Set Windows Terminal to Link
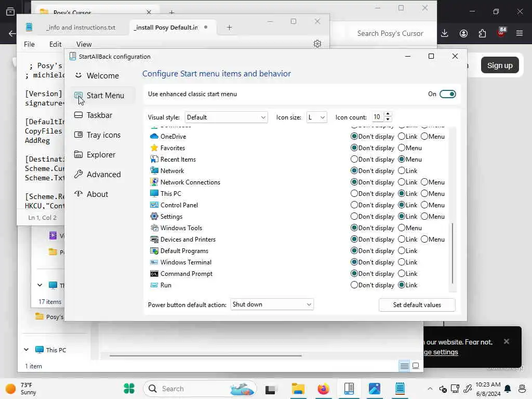The image size is (532, 399). click(x=402, y=262)
